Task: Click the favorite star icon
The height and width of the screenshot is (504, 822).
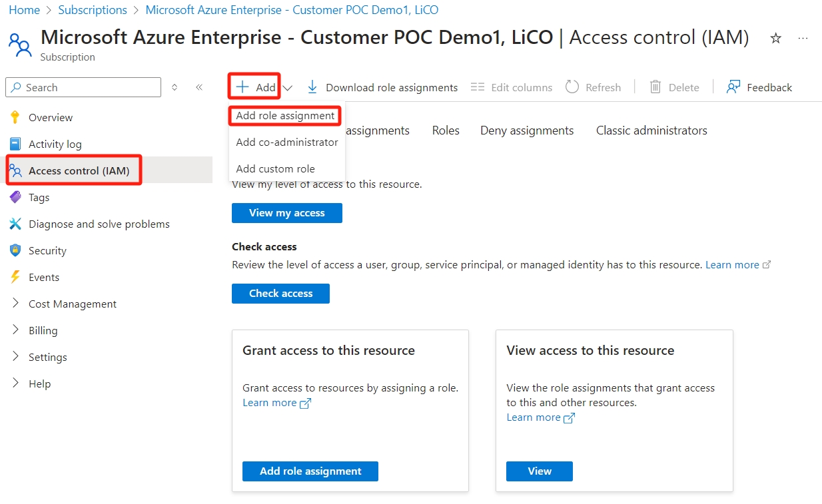Action: tap(775, 39)
